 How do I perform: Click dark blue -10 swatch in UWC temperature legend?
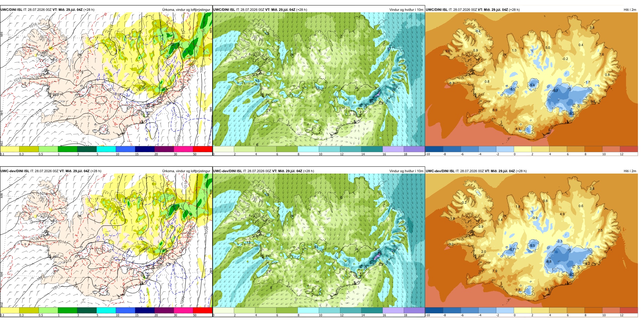pos(434,149)
